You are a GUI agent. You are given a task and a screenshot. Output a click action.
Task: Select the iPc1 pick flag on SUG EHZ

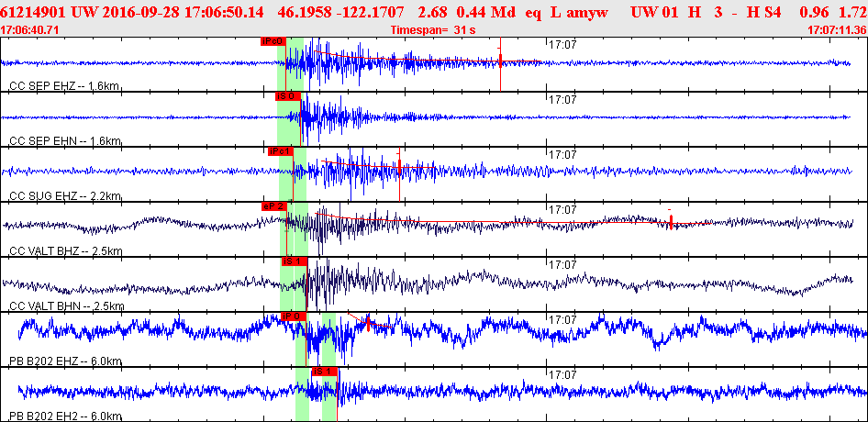click(x=281, y=151)
